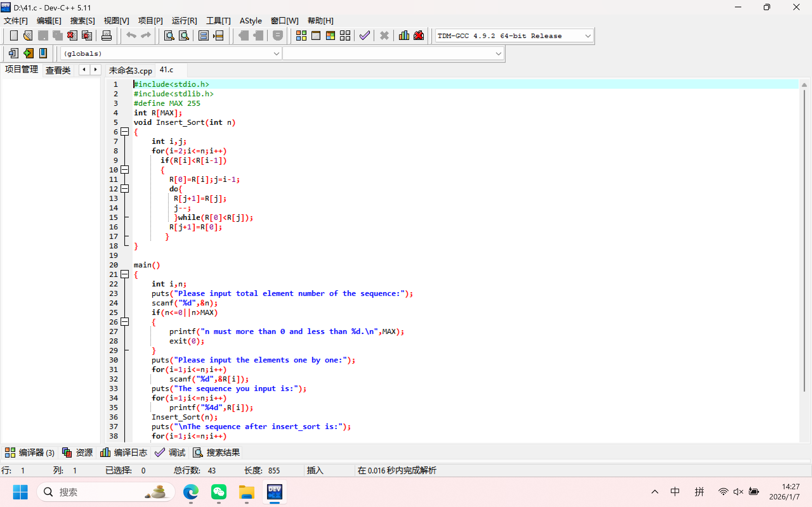The height and width of the screenshot is (507, 812).
Task: Switch to the 未命名3.cpp tab
Action: (x=130, y=70)
